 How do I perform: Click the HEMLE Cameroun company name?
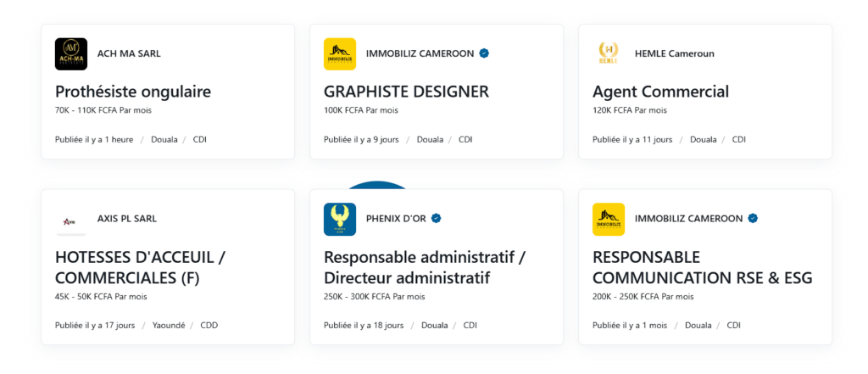(674, 53)
